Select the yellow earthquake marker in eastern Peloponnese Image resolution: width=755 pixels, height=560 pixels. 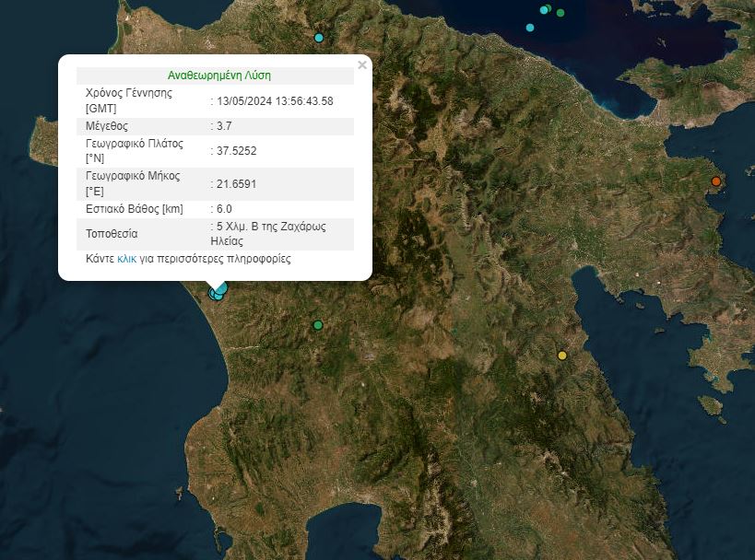561,354
